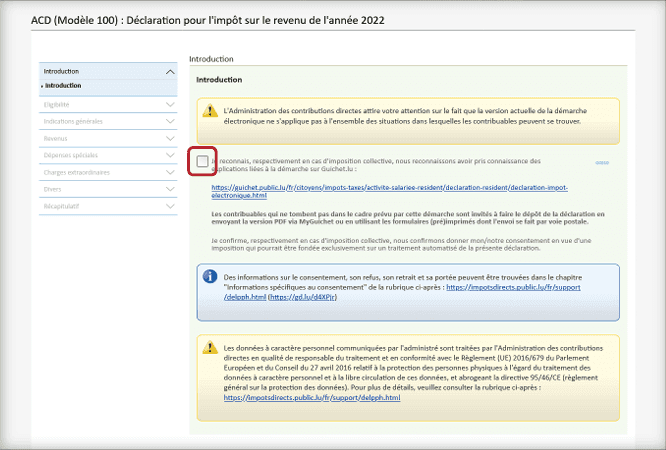This screenshot has width=666, height=450.
Task: Click the blue information circle icon
Action: [x=210, y=276]
